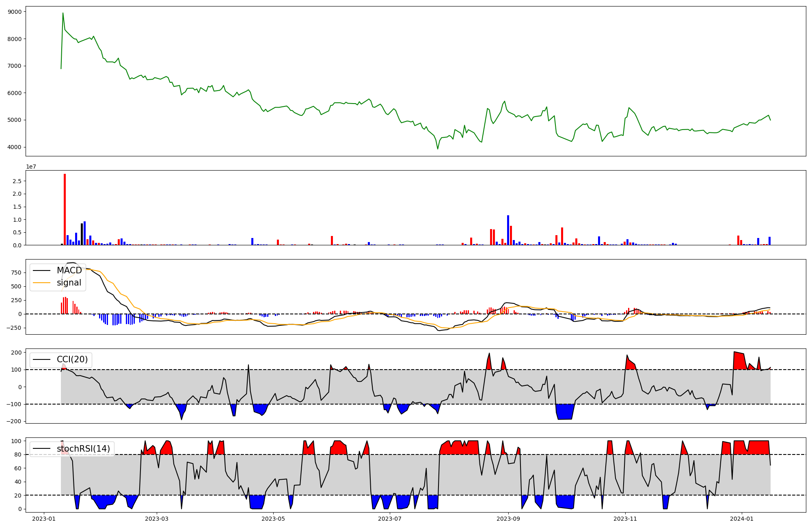Click the tallest blue volume bar near 2023-09
Screen dimensions: 812x528
[x=508, y=230]
